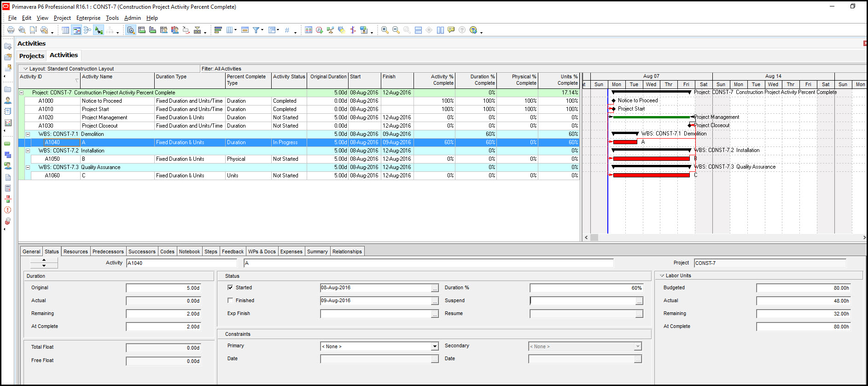The width and height of the screenshot is (868, 386).
Task: Click the Filter funnel icon
Action: tap(256, 30)
